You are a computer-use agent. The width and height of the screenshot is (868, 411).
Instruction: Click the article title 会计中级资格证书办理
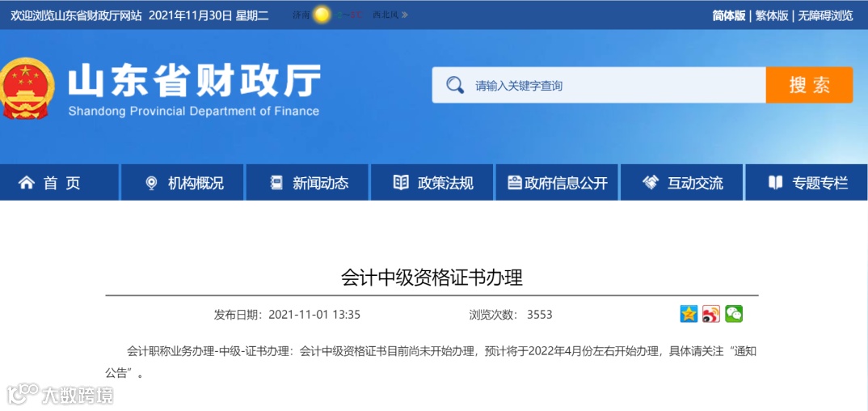(x=432, y=278)
